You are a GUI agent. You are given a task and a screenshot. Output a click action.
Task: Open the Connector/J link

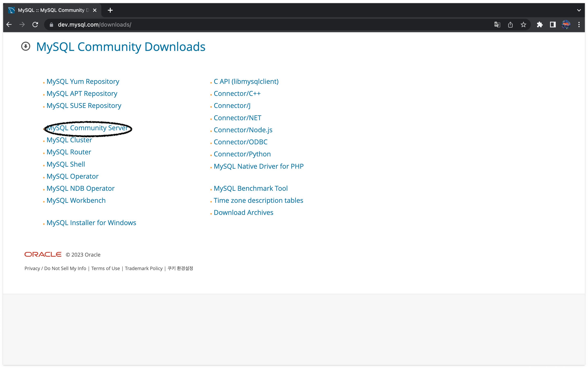[232, 106]
